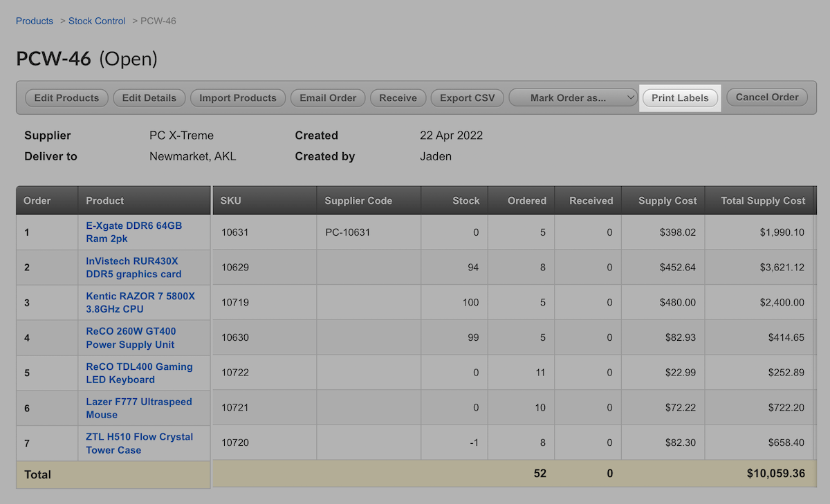Open InVistech RUR430X DDR5 graphics card link
This screenshot has height=504, width=830.
click(133, 268)
